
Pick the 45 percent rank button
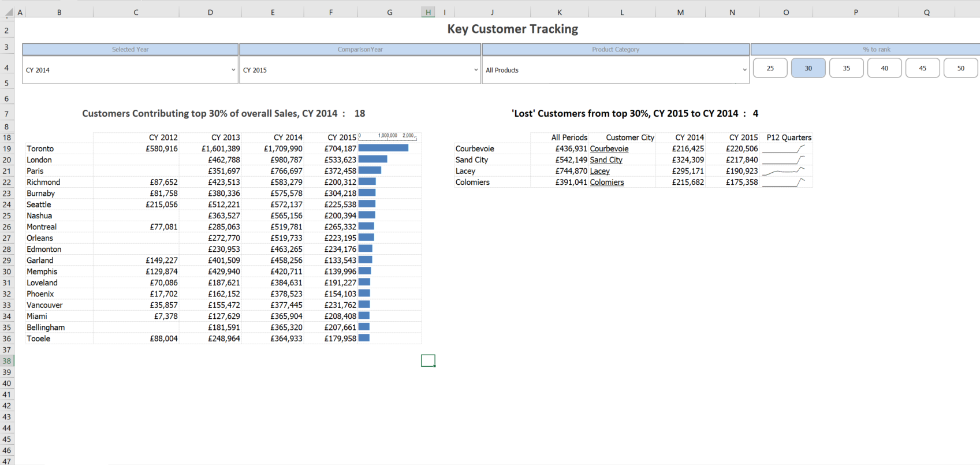[x=922, y=68]
